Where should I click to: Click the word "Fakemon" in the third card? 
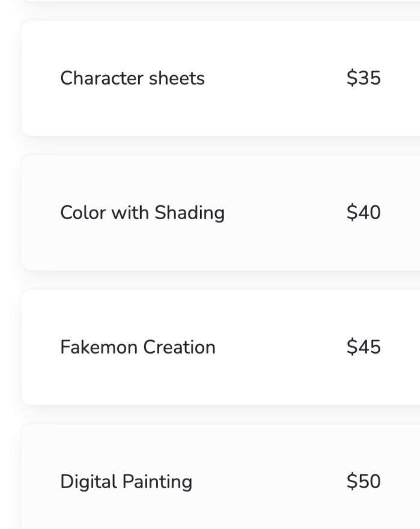[x=99, y=347]
